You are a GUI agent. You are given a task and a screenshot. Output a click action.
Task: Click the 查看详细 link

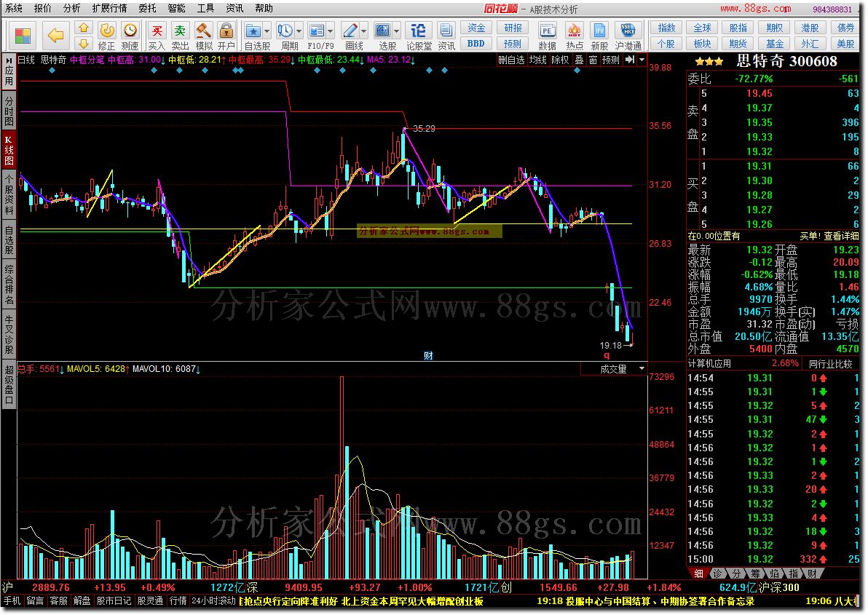pos(842,236)
